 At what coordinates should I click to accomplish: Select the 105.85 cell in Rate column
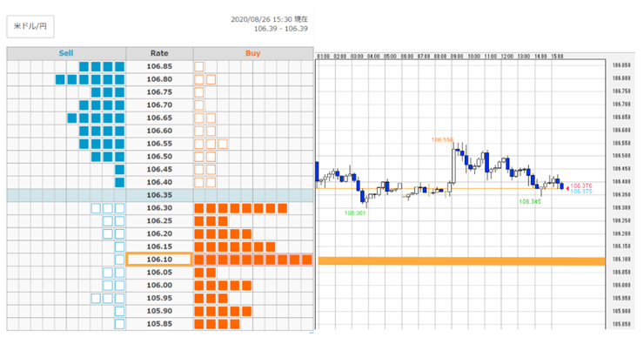coord(159,324)
